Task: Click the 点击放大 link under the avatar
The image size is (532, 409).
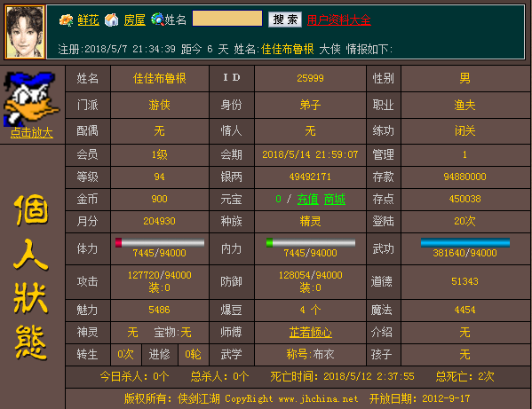Action: 32,132
